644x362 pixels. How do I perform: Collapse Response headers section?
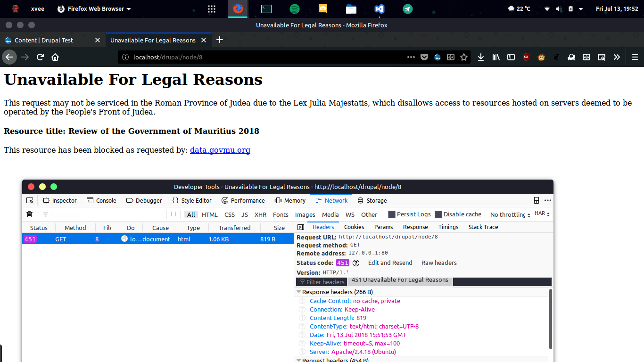tap(299, 292)
